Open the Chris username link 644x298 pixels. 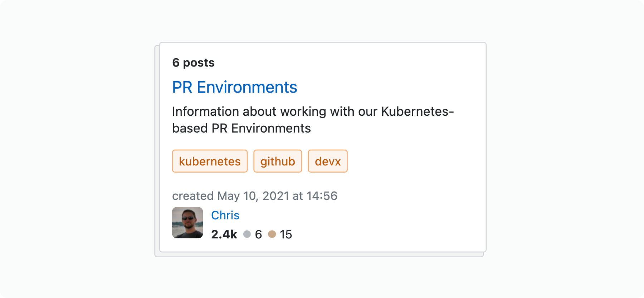(225, 215)
